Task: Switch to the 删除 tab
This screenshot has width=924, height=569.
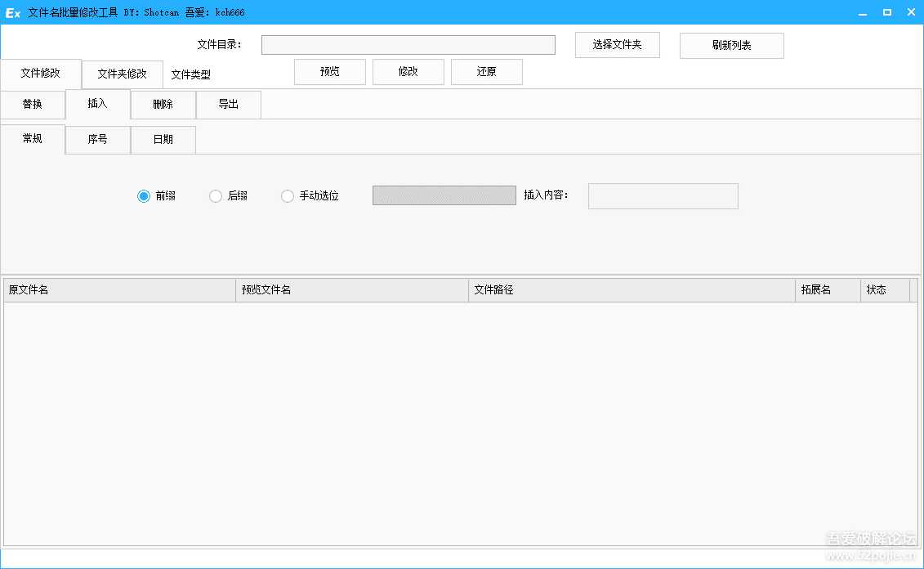Action: tap(163, 105)
